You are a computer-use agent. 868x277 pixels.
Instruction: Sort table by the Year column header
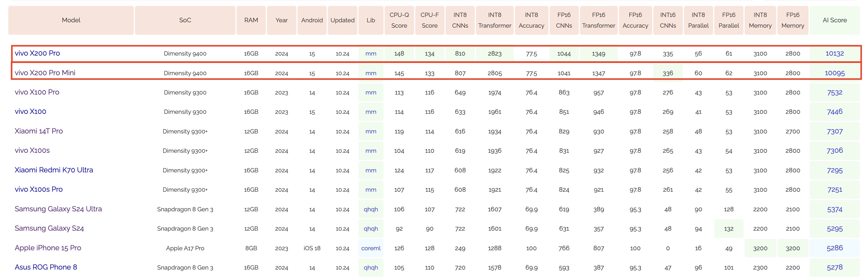(x=282, y=20)
